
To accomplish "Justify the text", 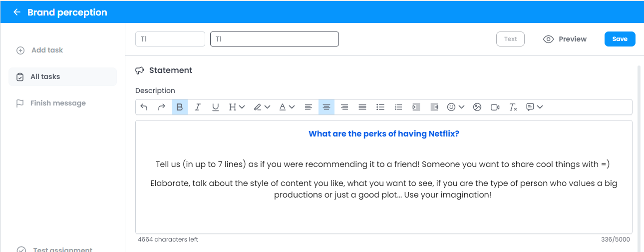I will point(362,107).
